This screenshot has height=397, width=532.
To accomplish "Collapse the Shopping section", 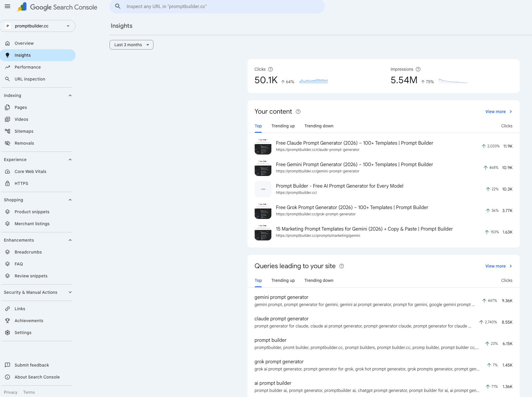I will (x=70, y=200).
